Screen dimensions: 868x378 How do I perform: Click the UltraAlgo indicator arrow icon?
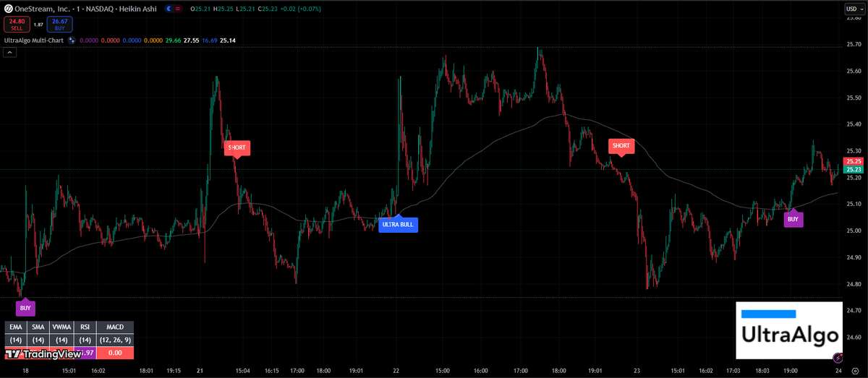pos(71,40)
